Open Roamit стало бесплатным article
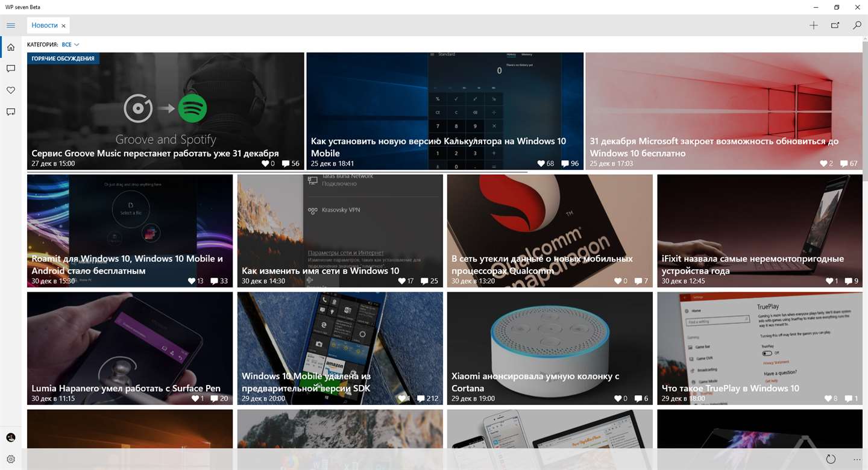The width and height of the screenshot is (868, 470). point(127,265)
